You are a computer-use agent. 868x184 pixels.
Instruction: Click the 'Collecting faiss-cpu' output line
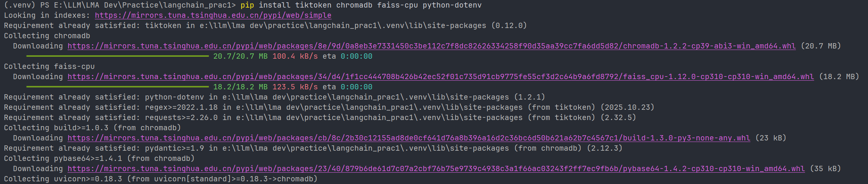click(x=49, y=67)
